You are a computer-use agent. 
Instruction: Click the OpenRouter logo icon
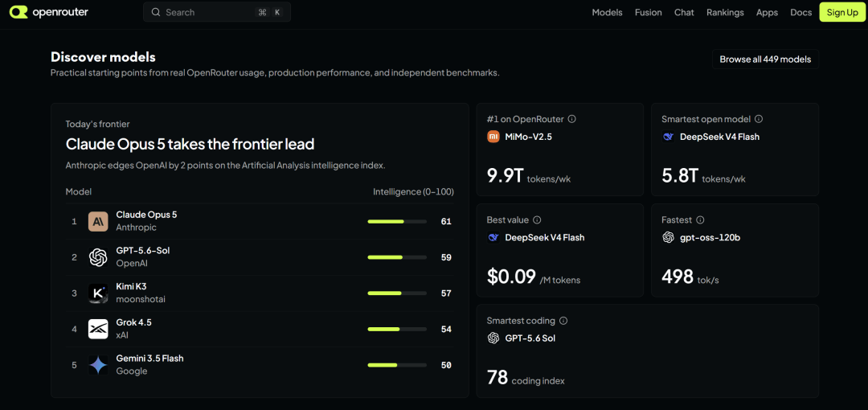pyautogui.click(x=18, y=12)
